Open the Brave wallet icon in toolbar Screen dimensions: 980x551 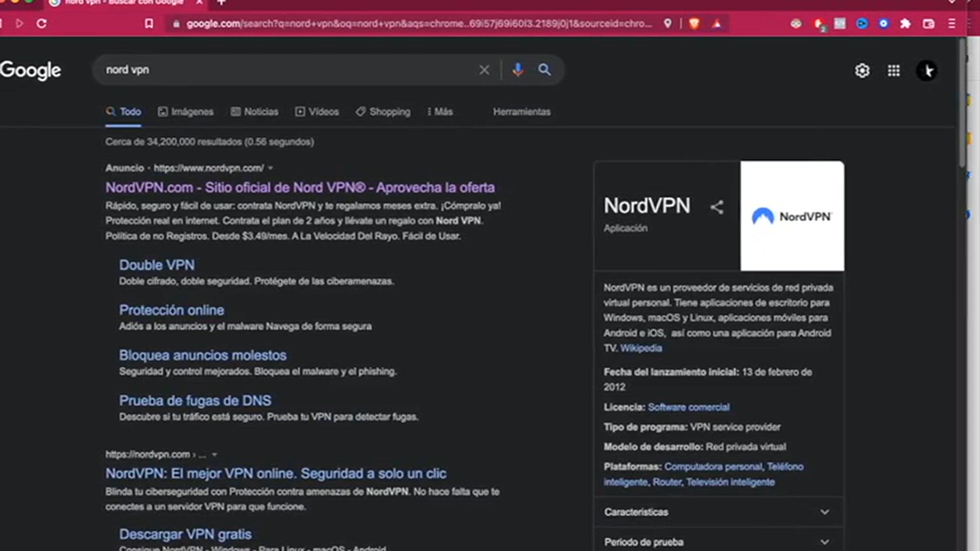[928, 23]
